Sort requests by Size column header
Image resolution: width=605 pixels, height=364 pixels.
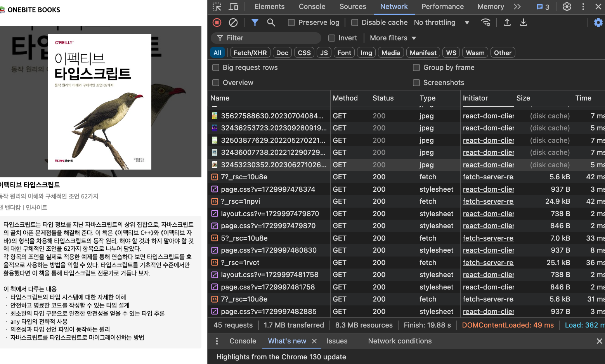coord(543,98)
